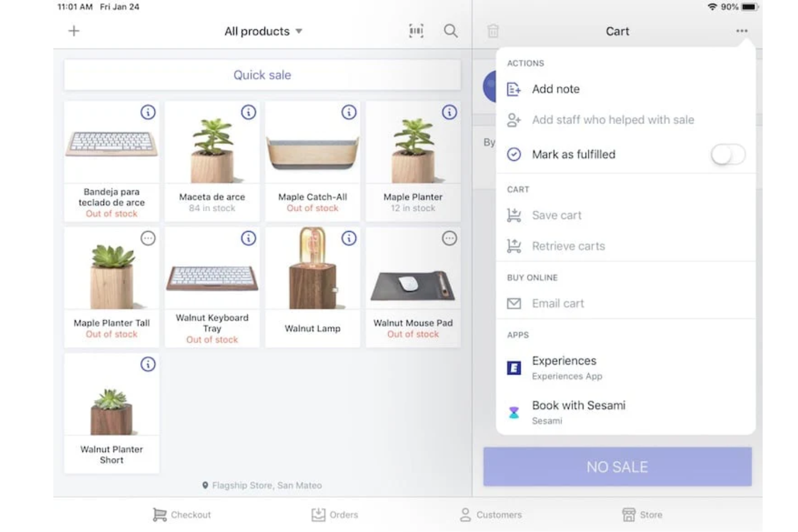Open options for Walnut Mouse Pad
Image resolution: width=798 pixels, height=532 pixels.
(449, 238)
